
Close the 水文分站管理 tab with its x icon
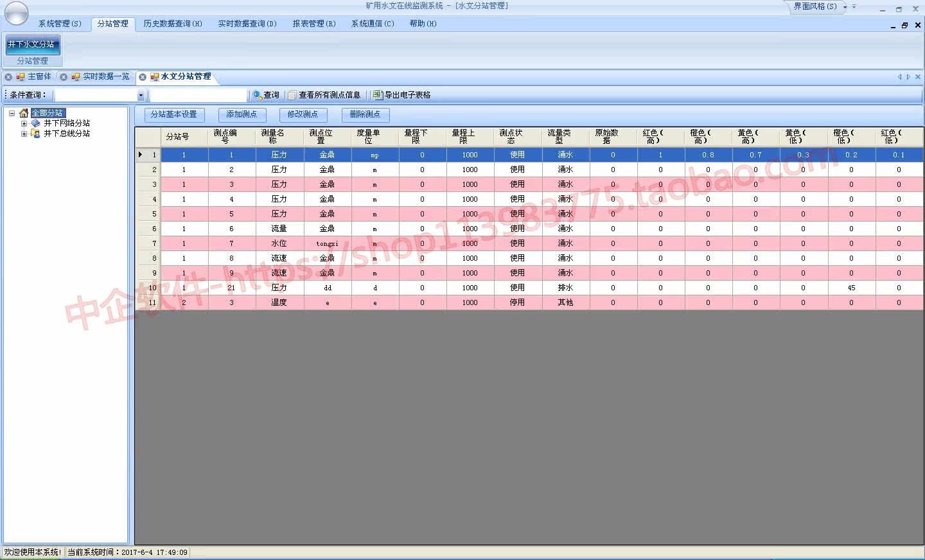click(x=143, y=77)
